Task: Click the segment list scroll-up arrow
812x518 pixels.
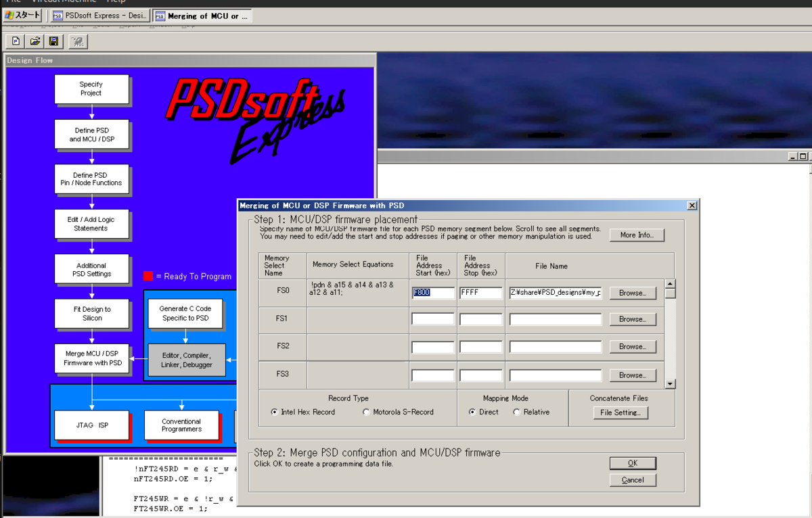Action: [x=671, y=284]
